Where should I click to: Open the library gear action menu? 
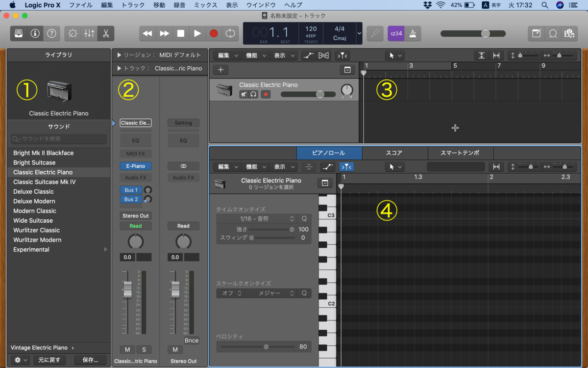pyautogui.click(x=21, y=360)
